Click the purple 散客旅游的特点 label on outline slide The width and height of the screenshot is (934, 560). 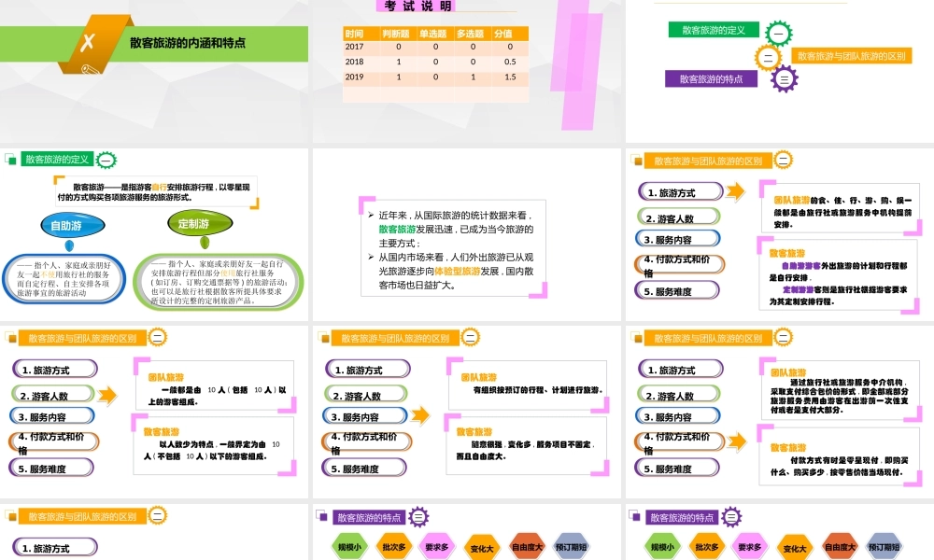click(711, 78)
